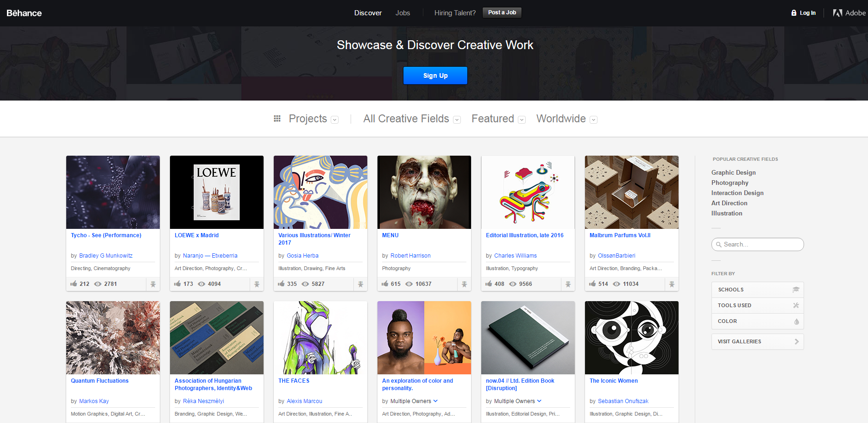Expand the Color filter

[x=758, y=321]
